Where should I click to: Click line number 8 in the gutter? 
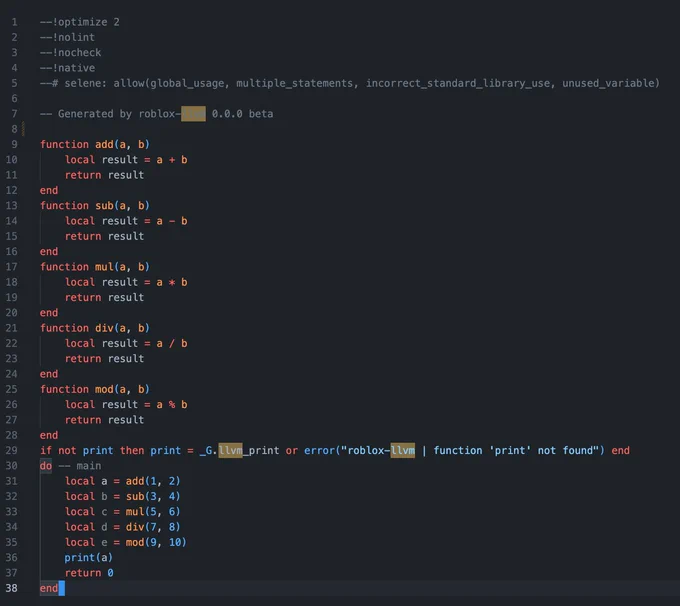coord(14,129)
